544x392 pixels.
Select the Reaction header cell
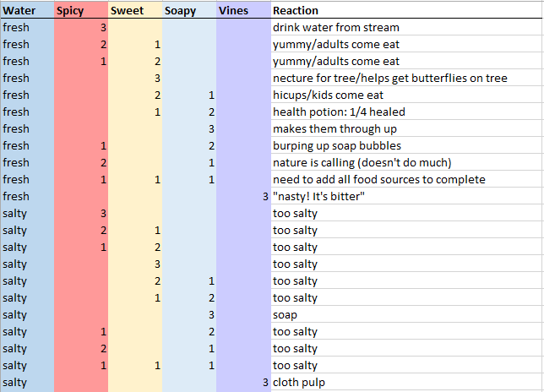(x=405, y=11)
